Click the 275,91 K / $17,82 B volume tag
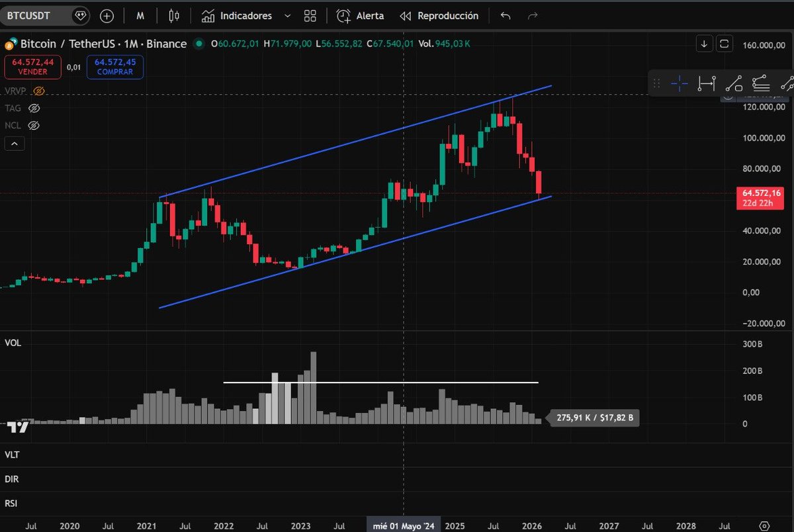Screen dimensions: 794x532 coord(594,418)
